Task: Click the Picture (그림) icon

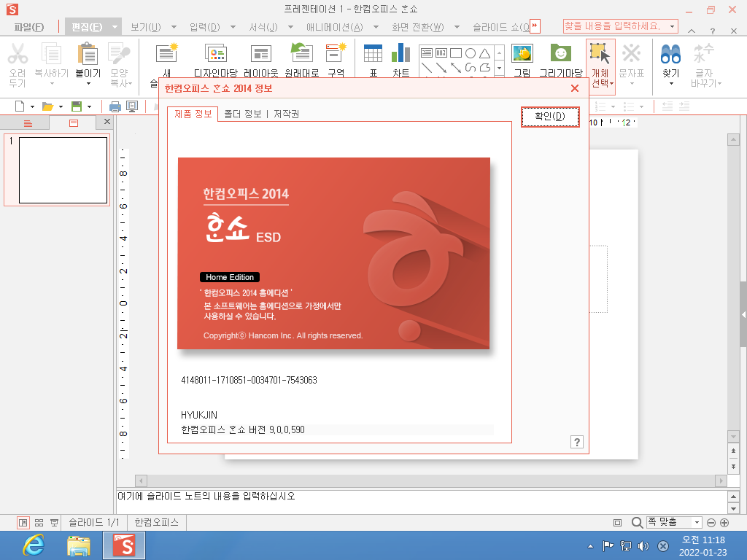Action: point(522,53)
